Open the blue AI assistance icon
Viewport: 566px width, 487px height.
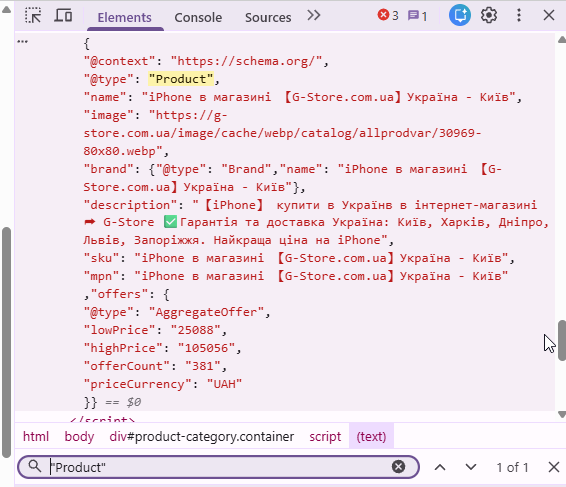[460, 16]
